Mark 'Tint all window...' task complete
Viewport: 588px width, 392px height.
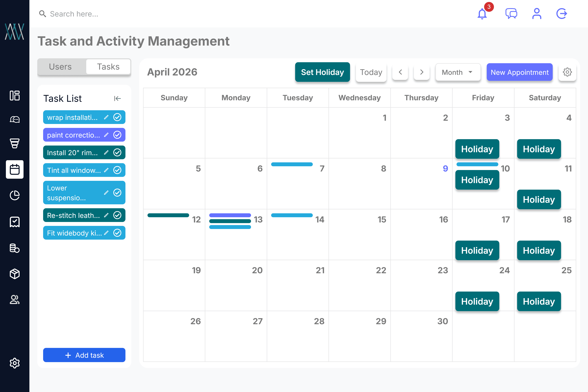click(x=117, y=170)
